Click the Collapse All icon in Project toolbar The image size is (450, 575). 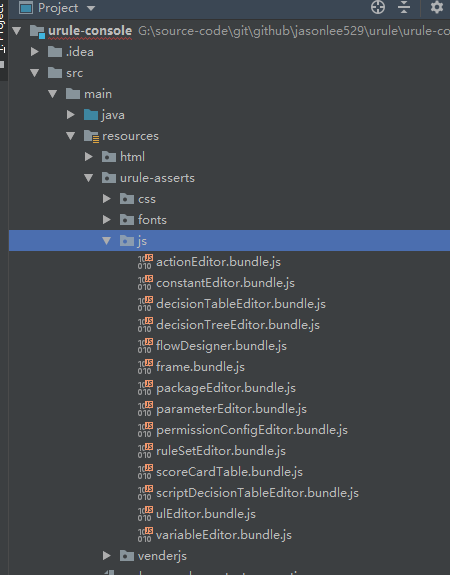pos(404,7)
